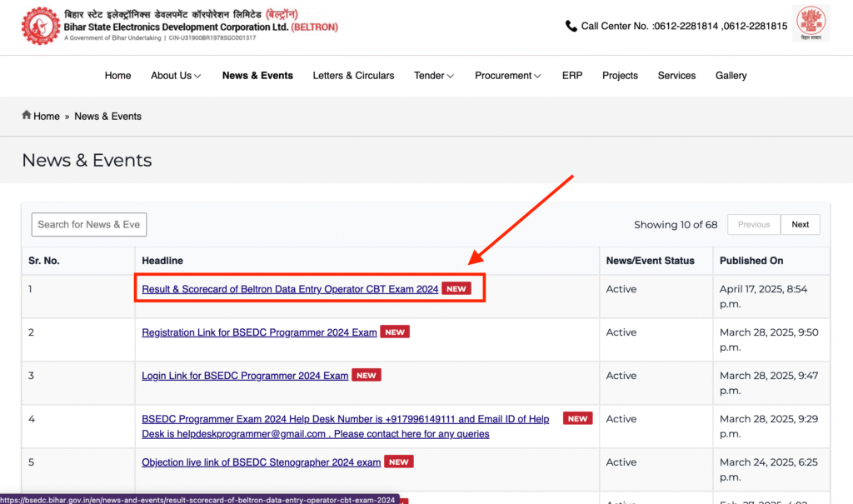Click the home icon in breadcrumb
Viewport: 853px width, 504px height.
click(x=26, y=115)
